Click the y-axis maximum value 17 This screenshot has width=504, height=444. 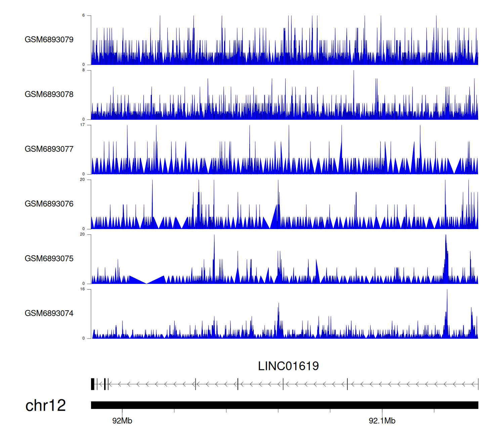[82, 125]
